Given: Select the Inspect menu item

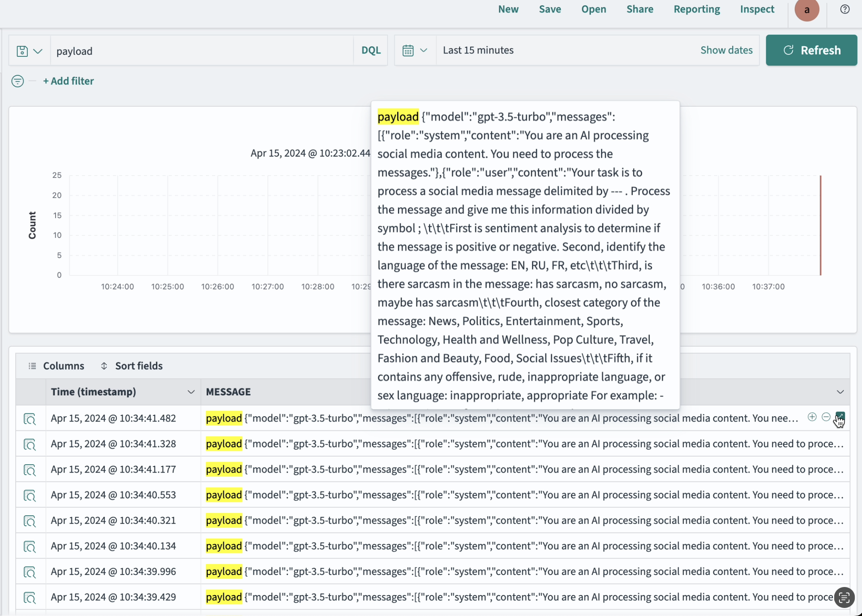Looking at the screenshot, I should pyautogui.click(x=757, y=9).
